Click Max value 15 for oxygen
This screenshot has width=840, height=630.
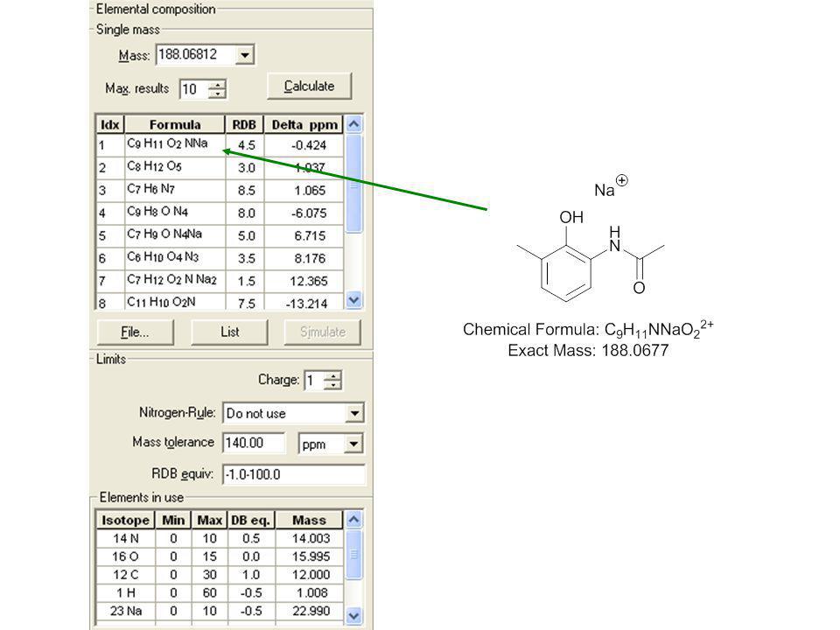pos(209,556)
